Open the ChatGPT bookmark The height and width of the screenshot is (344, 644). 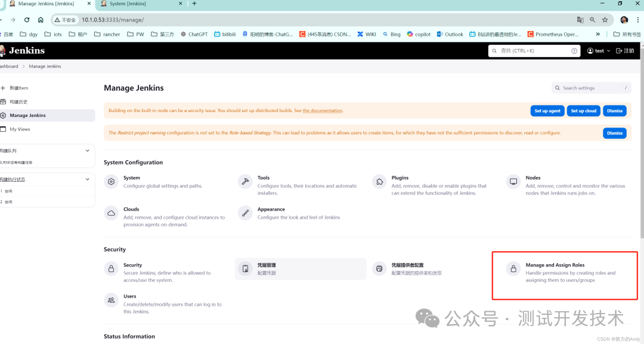tap(194, 35)
